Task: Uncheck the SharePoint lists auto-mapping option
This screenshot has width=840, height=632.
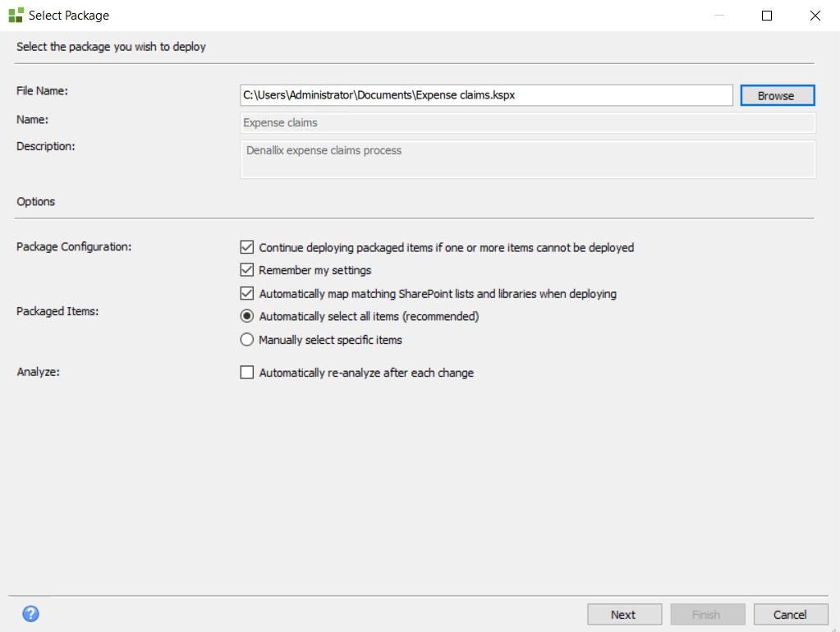Action: (x=247, y=293)
